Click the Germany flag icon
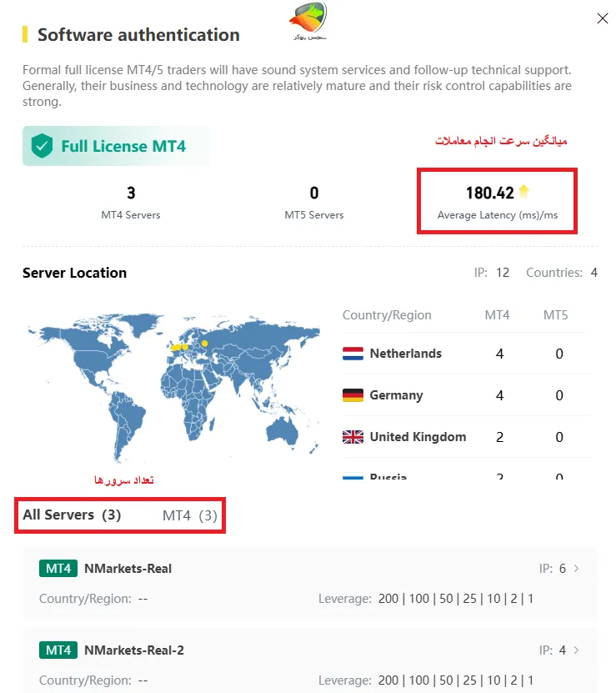Viewport: 616px width, 693px height. (x=353, y=395)
